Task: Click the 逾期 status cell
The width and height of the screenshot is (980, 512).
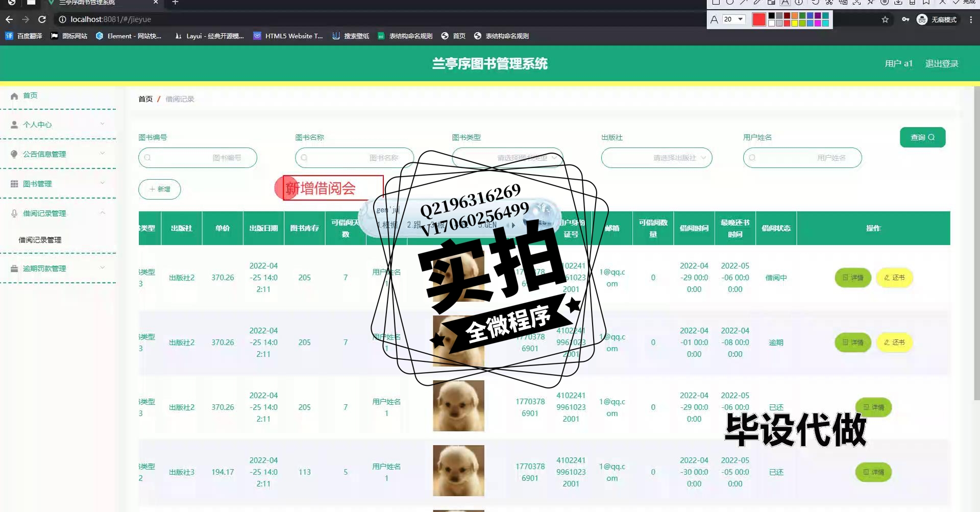Action: coord(776,343)
